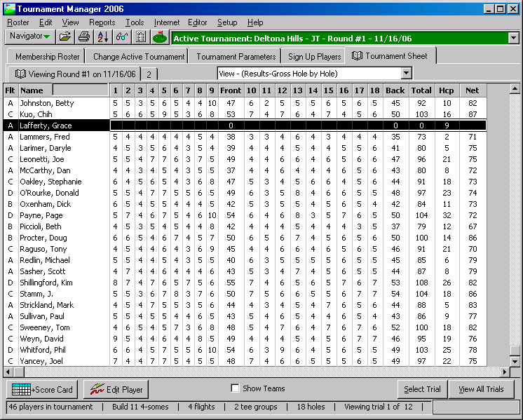Open the Edit menu
Image resolution: width=523 pixels, height=420 pixels.
click(46, 22)
